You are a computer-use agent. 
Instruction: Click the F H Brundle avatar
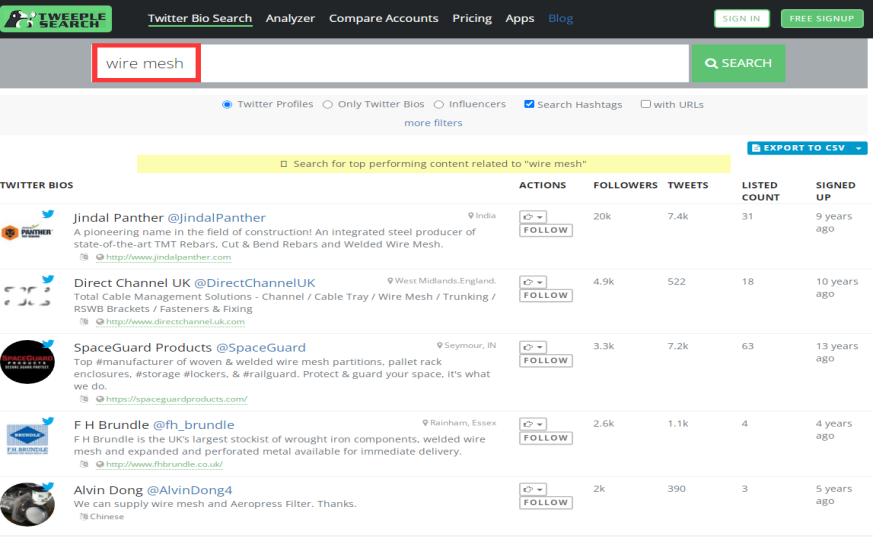[27, 439]
